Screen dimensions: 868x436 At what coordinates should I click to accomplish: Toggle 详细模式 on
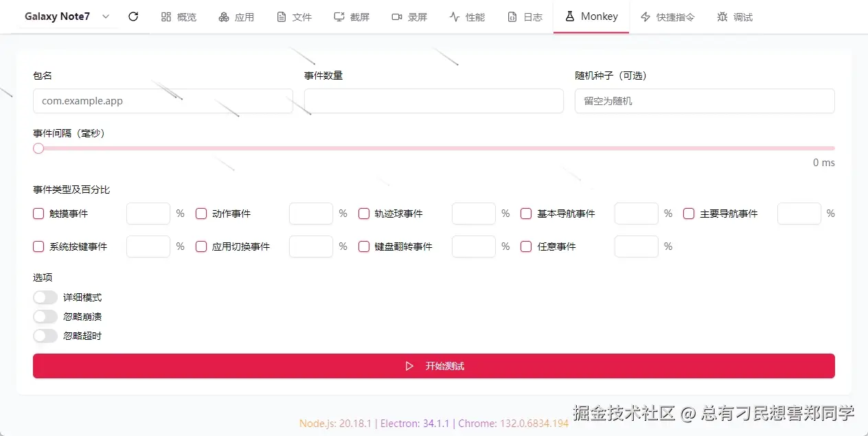coord(45,297)
